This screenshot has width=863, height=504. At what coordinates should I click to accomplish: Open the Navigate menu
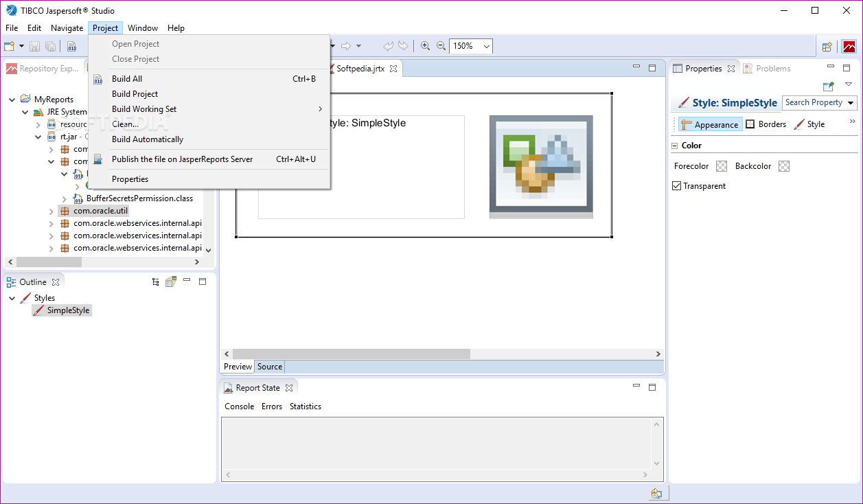click(67, 28)
